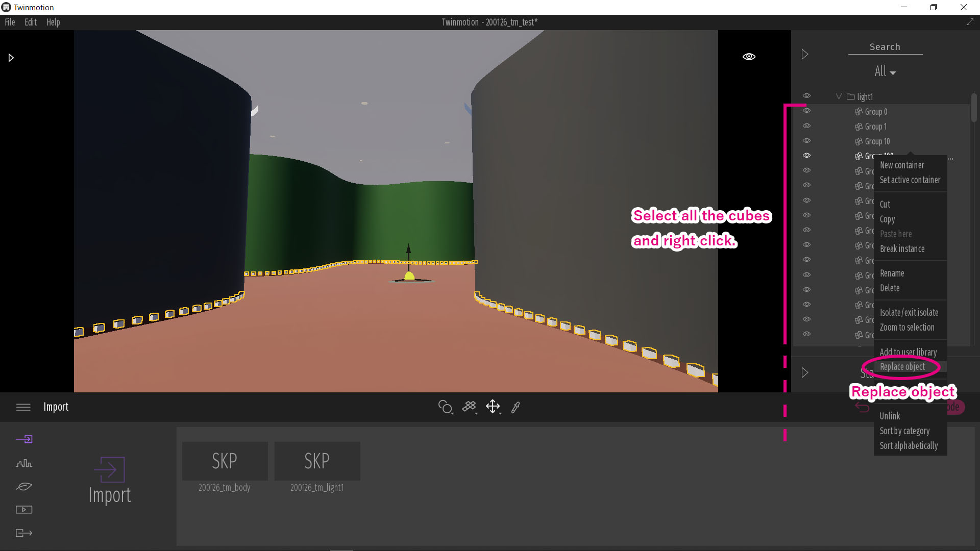Click the large Import arrow icon
The image size is (980, 551).
(x=110, y=469)
